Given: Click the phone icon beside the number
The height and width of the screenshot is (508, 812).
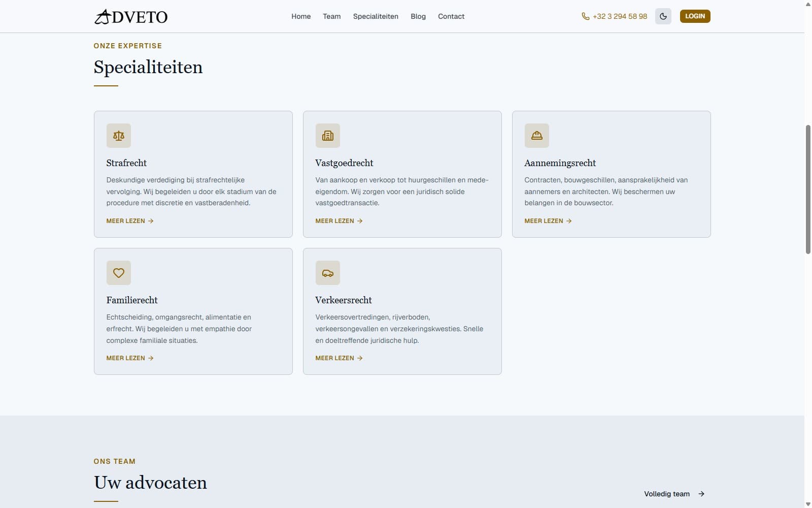Looking at the screenshot, I should [x=586, y=16].
